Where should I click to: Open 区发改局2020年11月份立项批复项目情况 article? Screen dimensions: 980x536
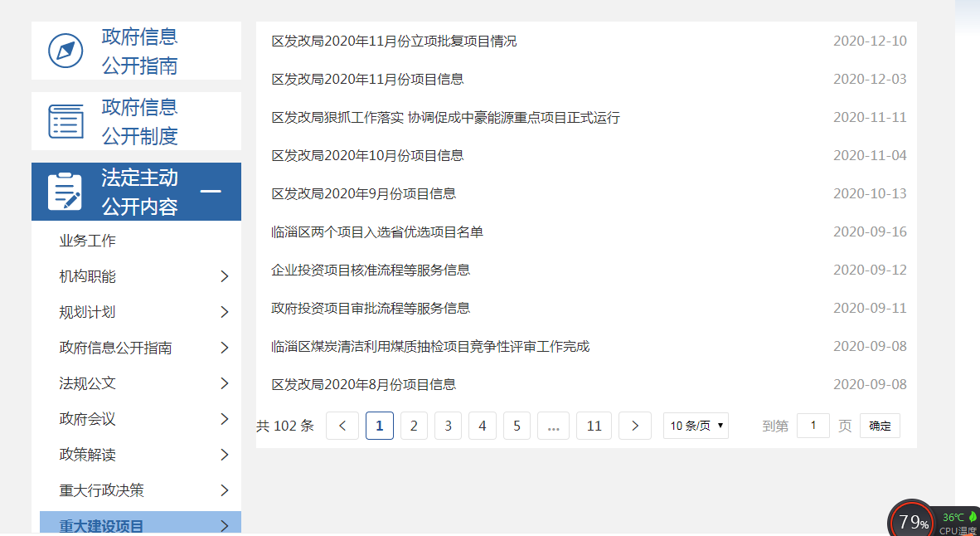click(394, 41)
